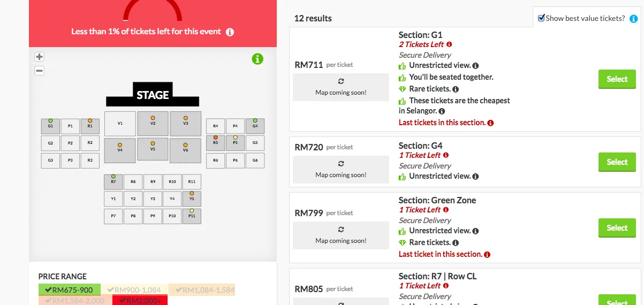Click info icon after 'Last tickets in this section'
The width and height of the screenshot is (644, 305).
pyautogui.click(x=490, y=123)
